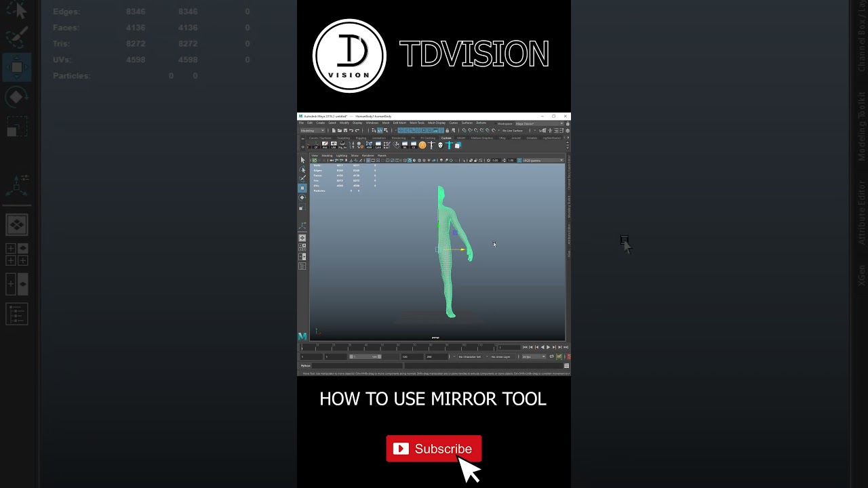Open the viewport Panels menu
The height and width of the screenshot is (488, 868).
[382, 155]
